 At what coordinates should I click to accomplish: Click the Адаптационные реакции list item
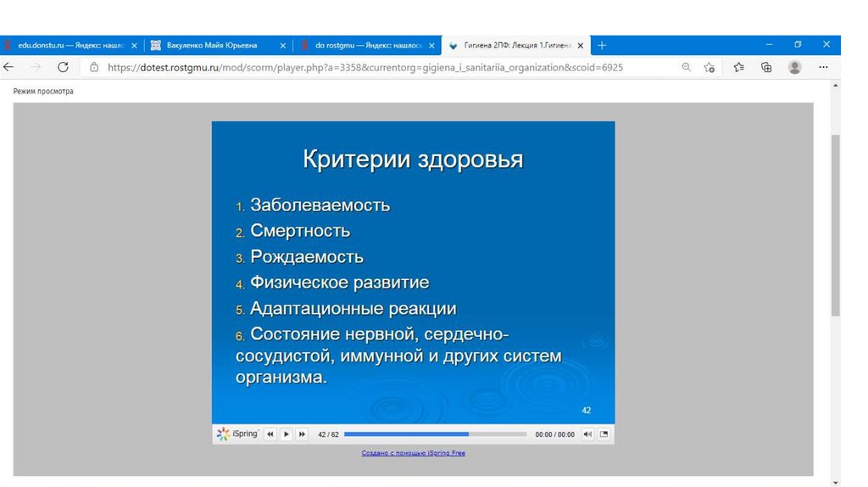click(353, 308)
